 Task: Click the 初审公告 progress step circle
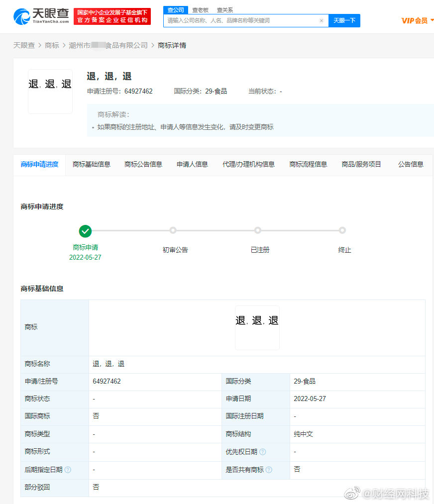[x=173, y=230]
